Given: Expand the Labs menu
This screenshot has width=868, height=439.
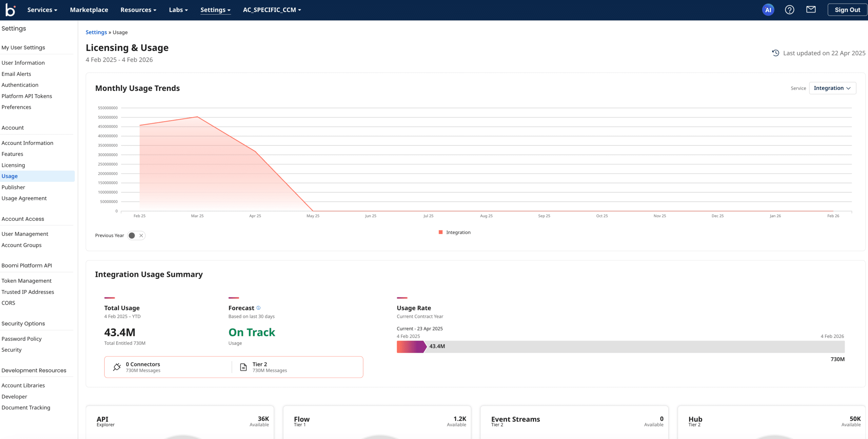Looking at the screenshot, I should coord(178,10).
